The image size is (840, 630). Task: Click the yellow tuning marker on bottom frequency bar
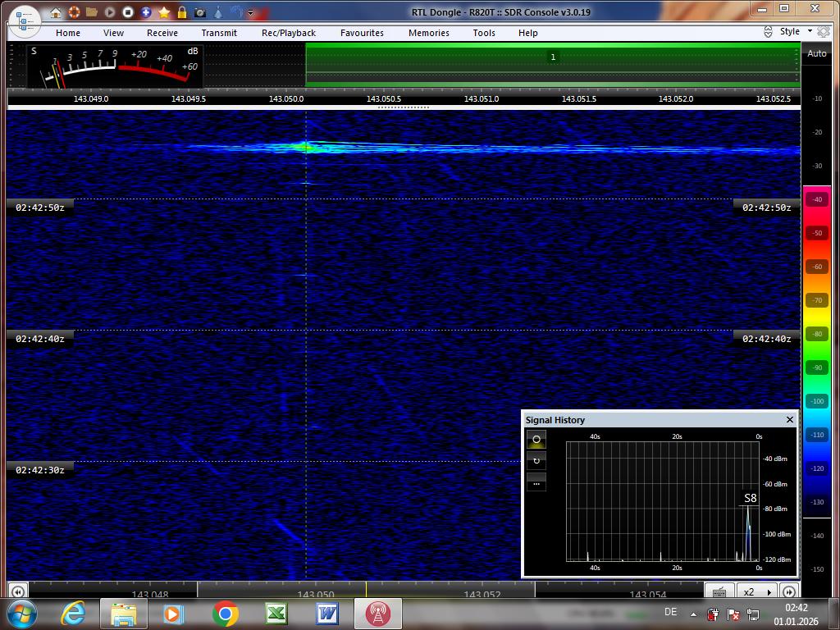point(367,589)
